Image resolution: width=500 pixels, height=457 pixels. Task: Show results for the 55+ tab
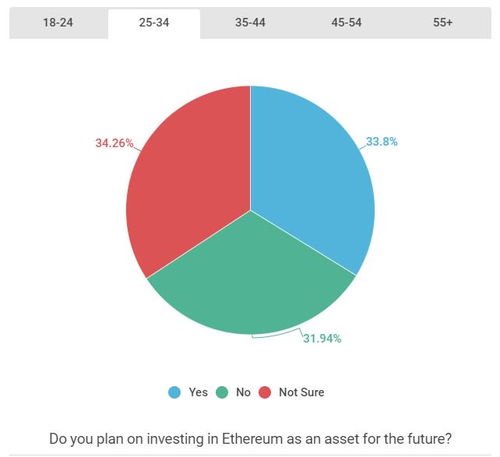pos(443,23)
